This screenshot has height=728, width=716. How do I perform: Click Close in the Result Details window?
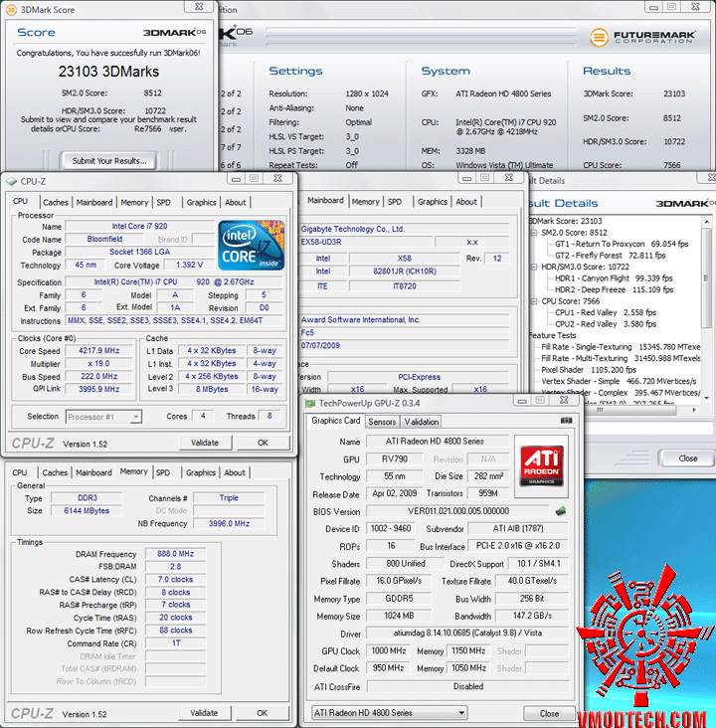point(688,458)
